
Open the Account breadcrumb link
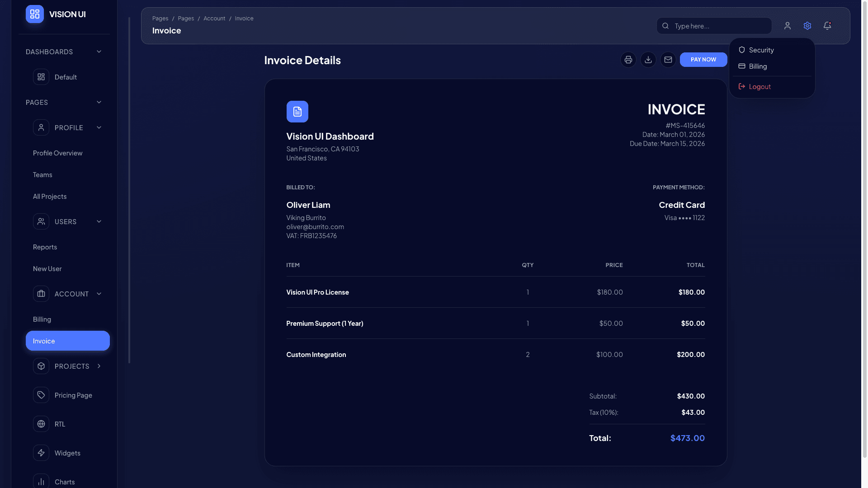pos(214,18)
